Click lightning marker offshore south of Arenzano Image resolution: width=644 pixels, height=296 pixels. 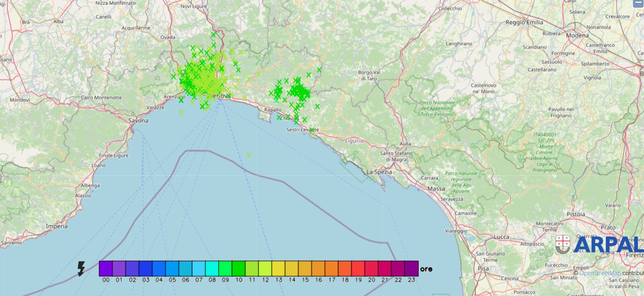181,113
